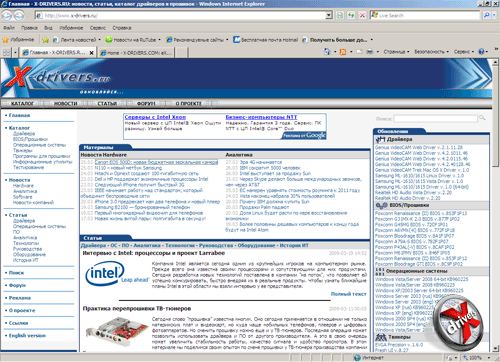Click Поиск in the left sidebar
Screen dimensions: 500x362
coord(16,273)
